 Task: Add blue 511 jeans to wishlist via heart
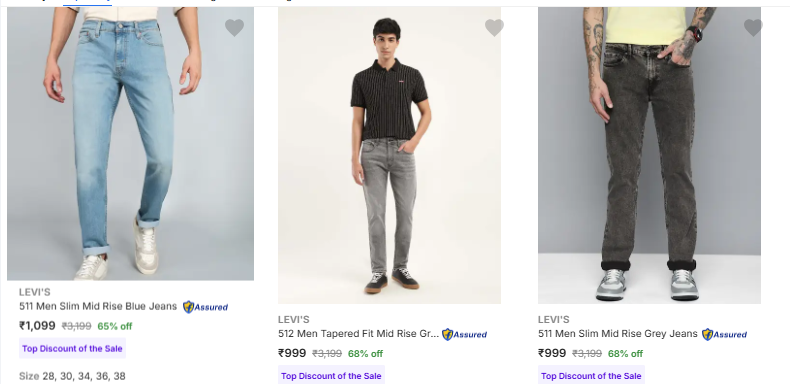click(x=234, y=27)
